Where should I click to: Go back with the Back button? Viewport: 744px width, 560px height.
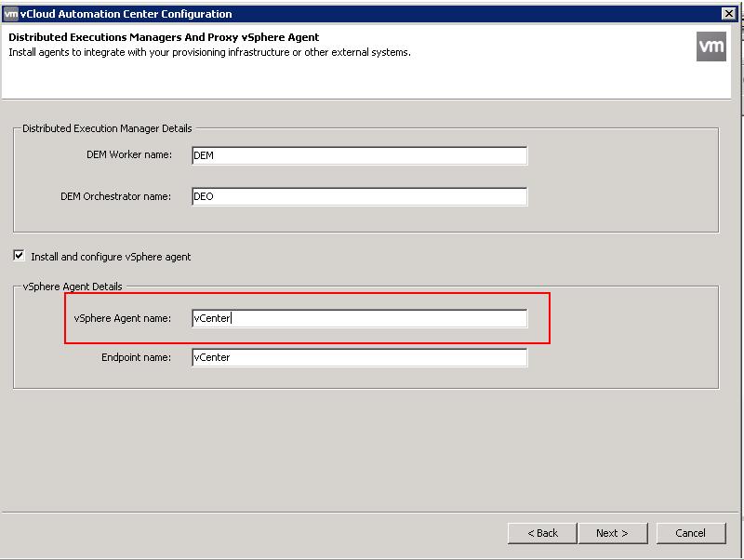(542, 533)
